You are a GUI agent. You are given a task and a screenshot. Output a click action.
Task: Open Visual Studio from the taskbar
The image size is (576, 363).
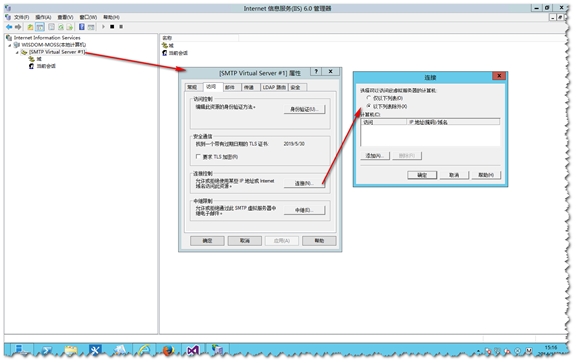[x=193, y=350]
